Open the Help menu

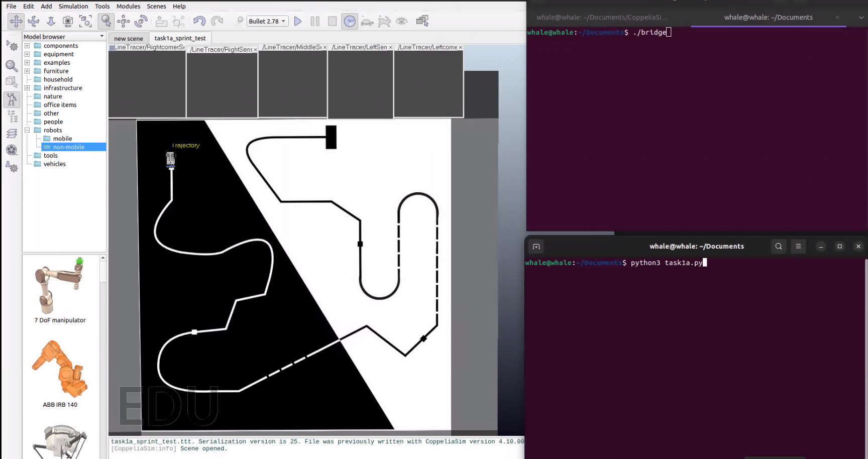179,6
